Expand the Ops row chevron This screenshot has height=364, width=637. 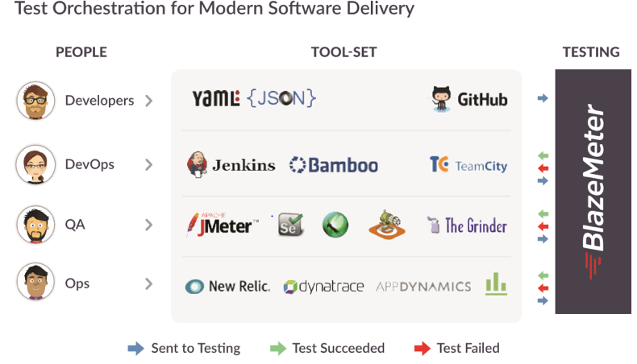[x=149, y=283]
